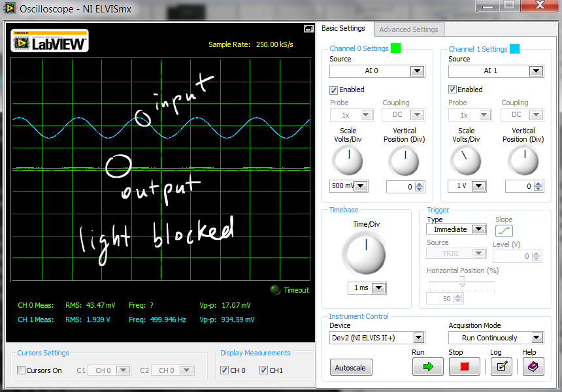This screenshot has width=562, height=392.
Task: Click the Channel 0 Scale Volts/Div knob
Action: [x=348, y=161]
